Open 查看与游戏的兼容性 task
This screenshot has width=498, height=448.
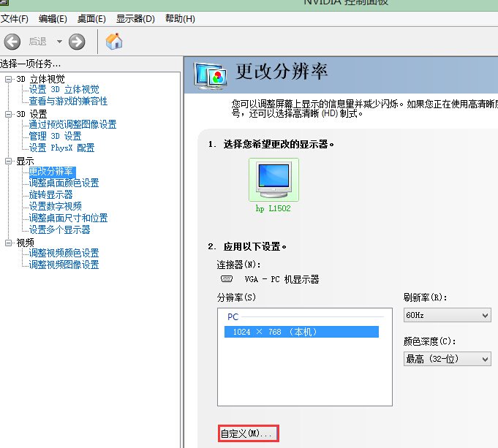point(68,101)
